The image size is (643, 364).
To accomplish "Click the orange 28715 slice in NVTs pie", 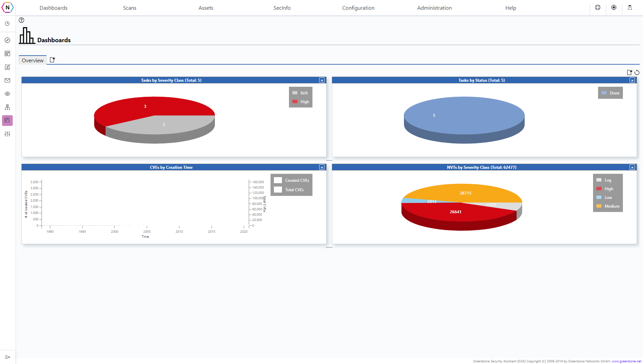I will pos(465,193).
